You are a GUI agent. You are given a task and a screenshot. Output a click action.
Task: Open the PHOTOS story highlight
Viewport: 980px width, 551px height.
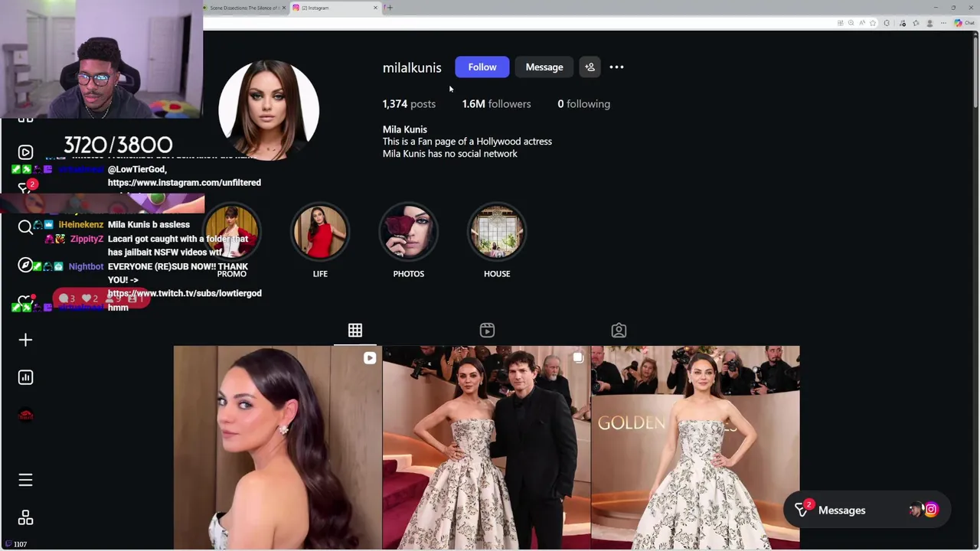409,232
